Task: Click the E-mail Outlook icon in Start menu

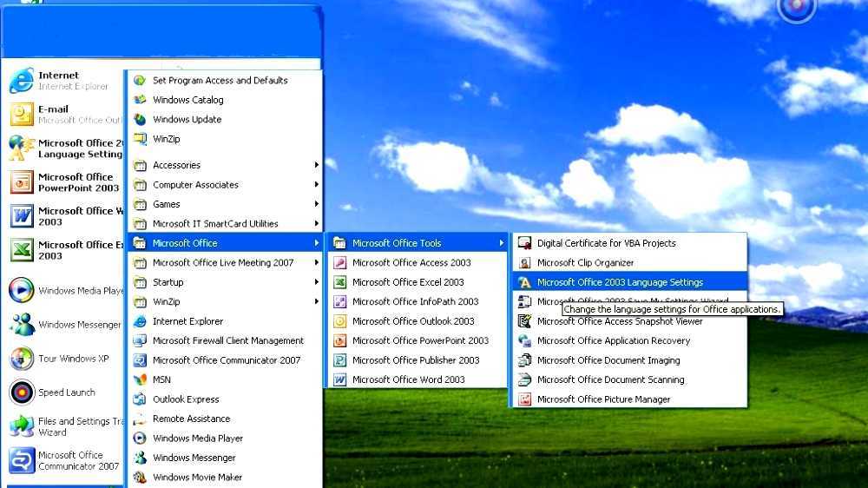Action: [22, 115]
